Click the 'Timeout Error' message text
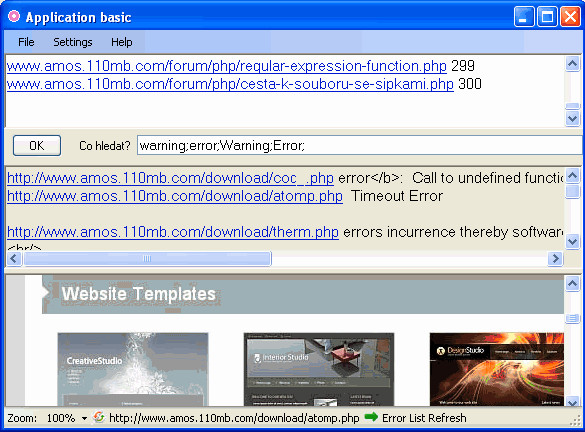585x432 pixels. 397,196
